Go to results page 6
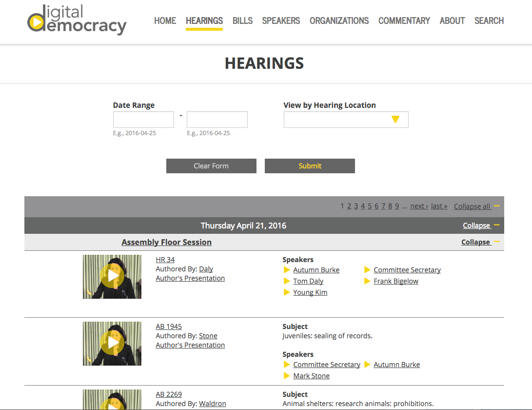The width and height of the screenshot is (532, 410). click(x=376, y=206)
